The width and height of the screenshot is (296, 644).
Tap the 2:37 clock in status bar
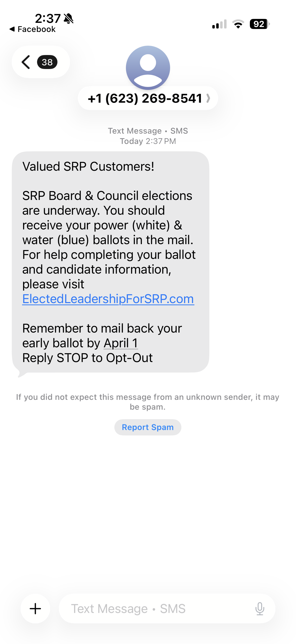pos(47,18)
